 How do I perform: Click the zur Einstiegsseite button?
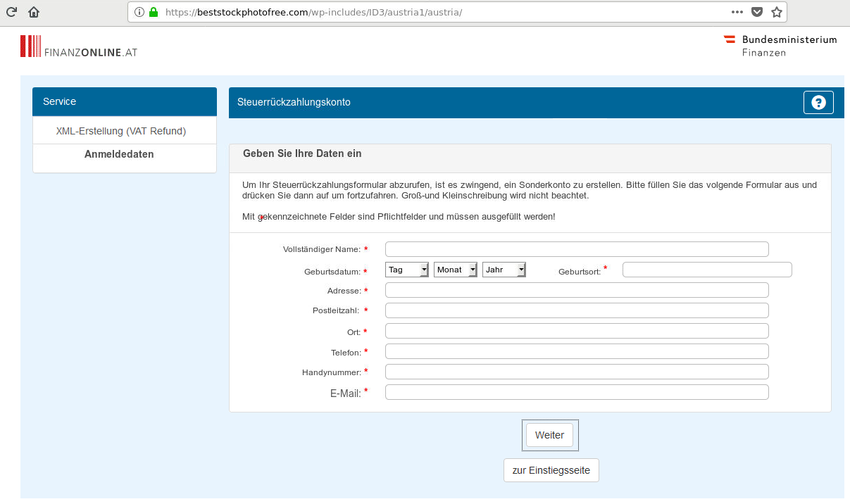click(x=551, y=470)
